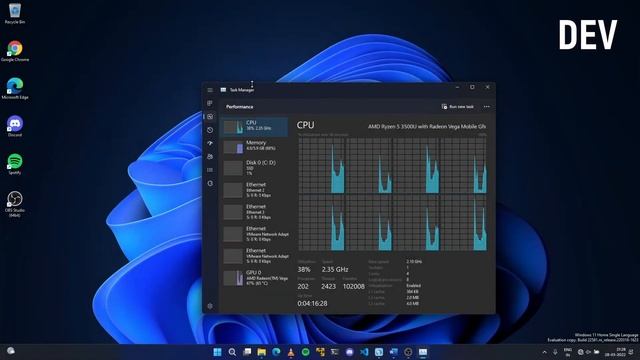
Task: Click the 2.35 GHz speed value
Action: pos(335,269)
